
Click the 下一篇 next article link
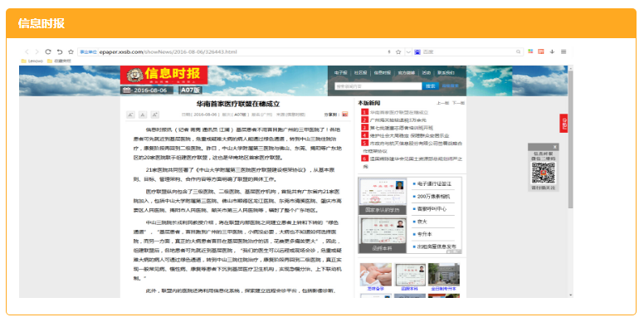click(x=458, y=103)
